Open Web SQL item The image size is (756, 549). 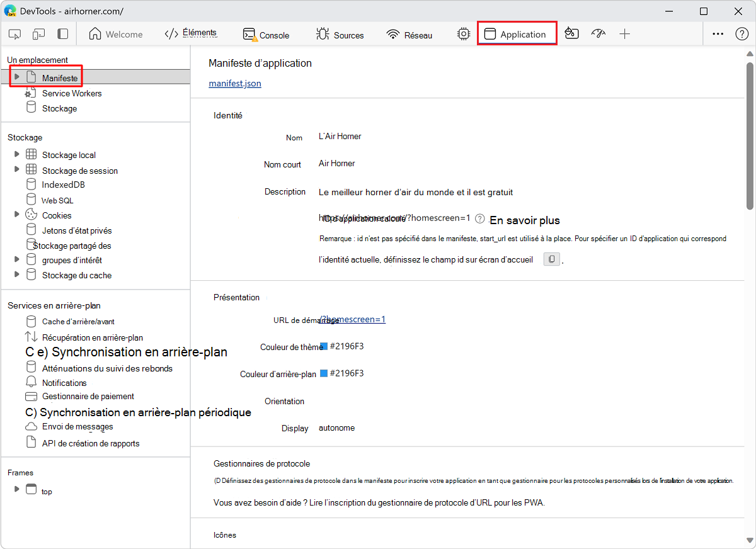click(57, 200)
